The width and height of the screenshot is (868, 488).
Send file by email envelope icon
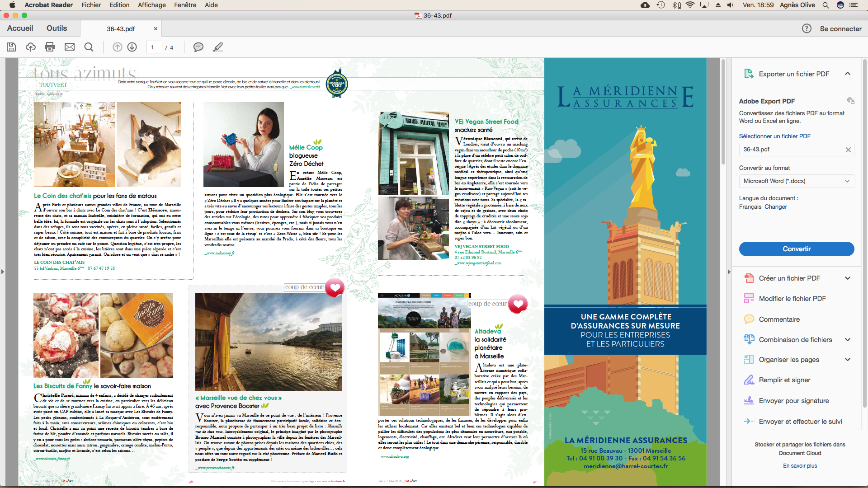[70, 47]
